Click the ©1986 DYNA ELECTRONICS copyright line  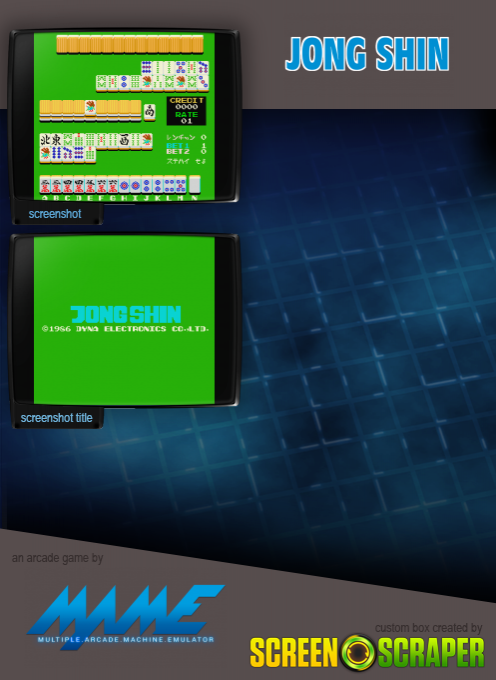point(125,329)
